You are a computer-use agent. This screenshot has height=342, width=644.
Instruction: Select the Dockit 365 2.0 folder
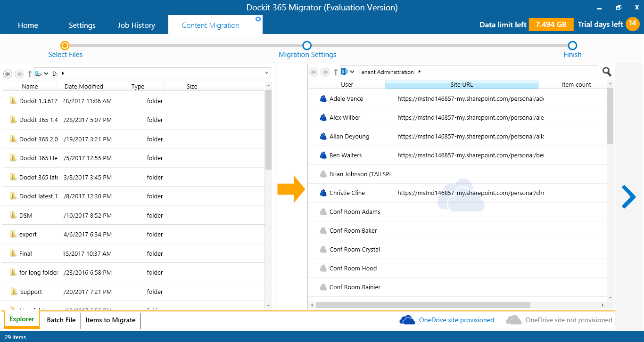133,139
